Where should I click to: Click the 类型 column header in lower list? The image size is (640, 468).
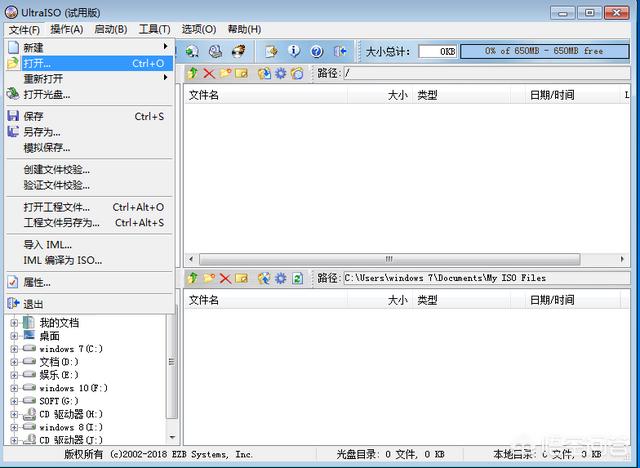click(461, 300)
